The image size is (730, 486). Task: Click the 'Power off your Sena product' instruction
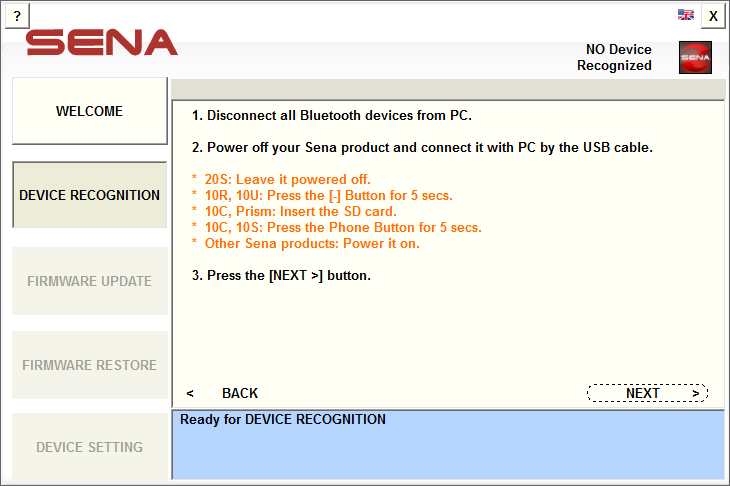click(422, 148)
